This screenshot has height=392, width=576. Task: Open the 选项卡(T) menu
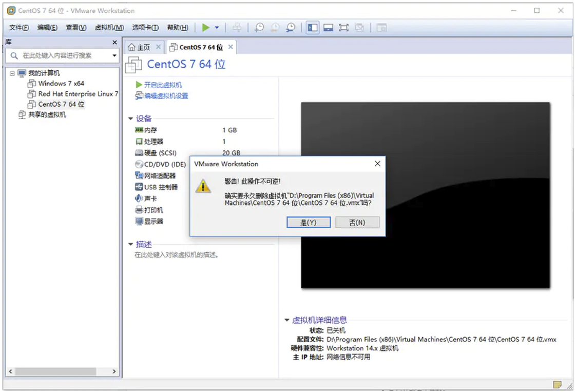pyautogui.click(x=145, y=28)
